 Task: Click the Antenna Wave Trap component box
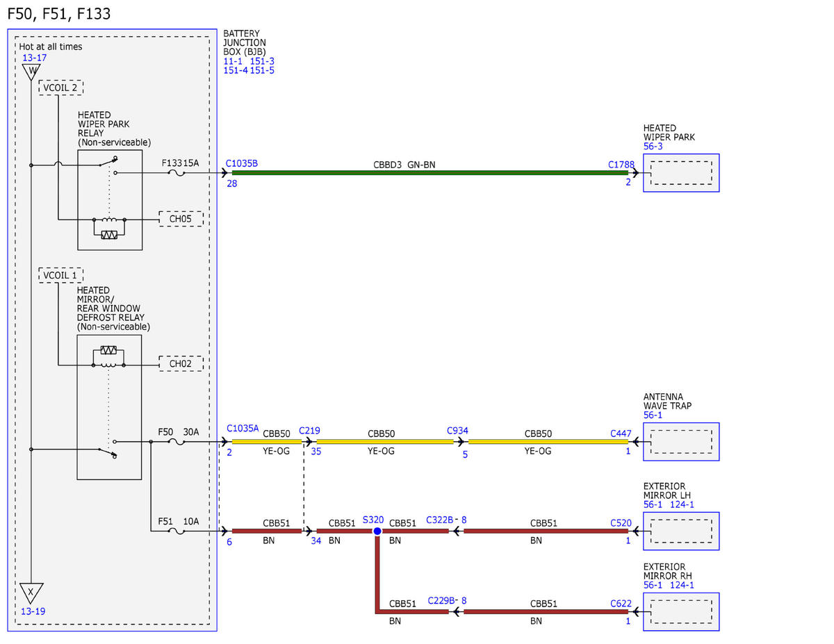[x=681, y=442]
